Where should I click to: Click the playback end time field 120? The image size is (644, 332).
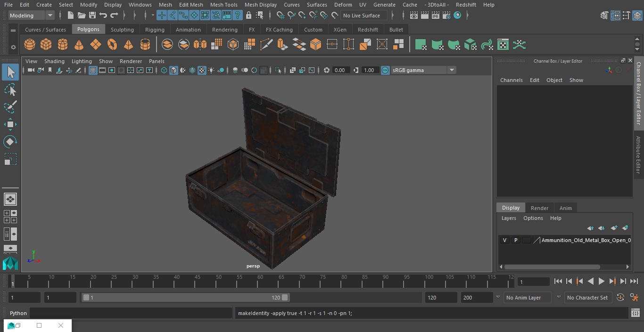pyautogui.click(x=441, y=298)
